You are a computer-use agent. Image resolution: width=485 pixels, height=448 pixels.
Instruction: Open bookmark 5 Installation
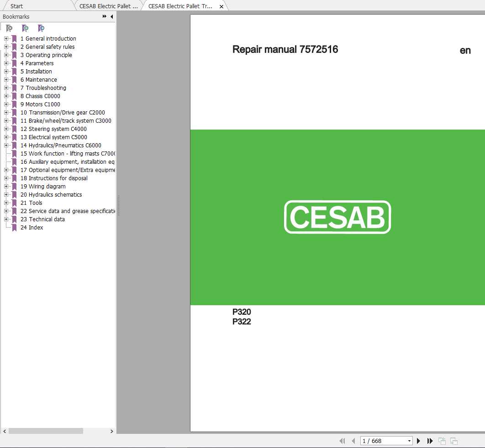(x=36, y=71)
